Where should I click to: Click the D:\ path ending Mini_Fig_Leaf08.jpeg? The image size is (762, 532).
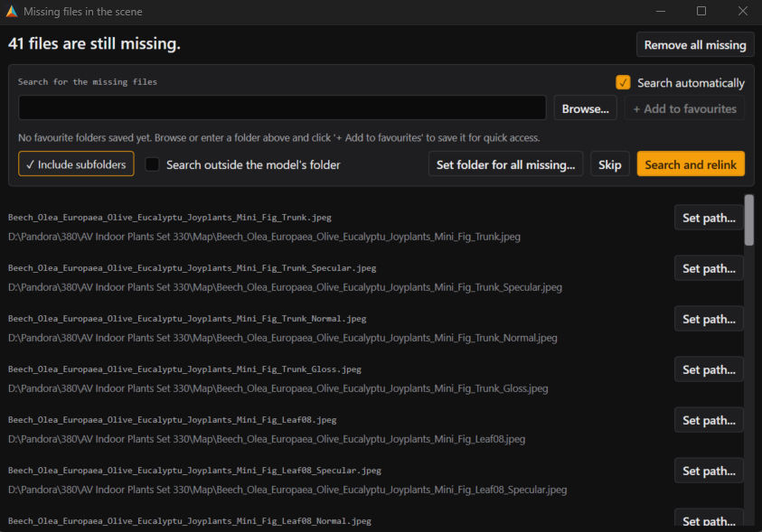[267, 439]
